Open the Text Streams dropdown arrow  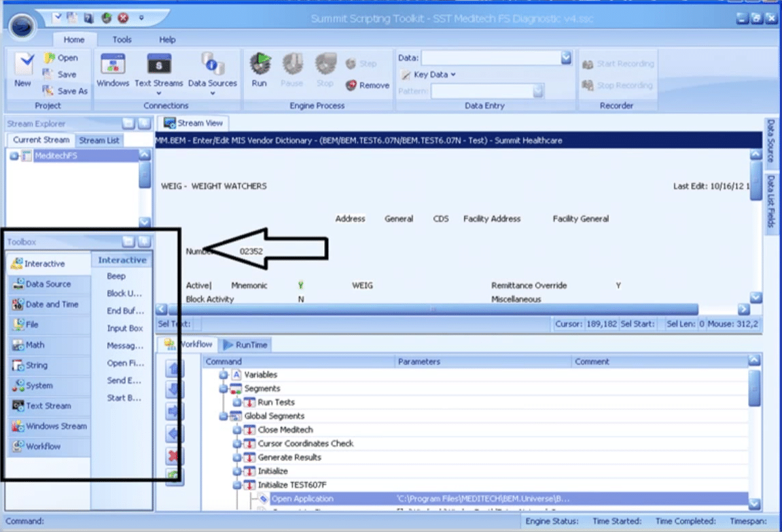(158, 93)
